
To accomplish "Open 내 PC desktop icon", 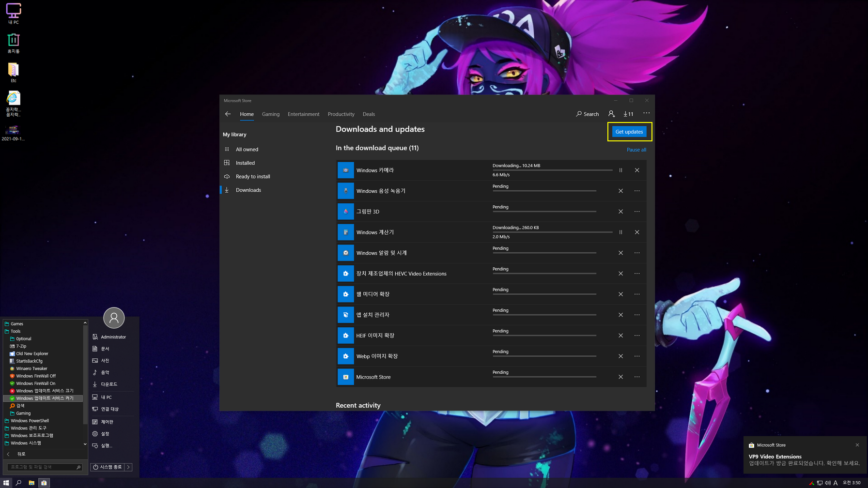I will pos(14,14).
